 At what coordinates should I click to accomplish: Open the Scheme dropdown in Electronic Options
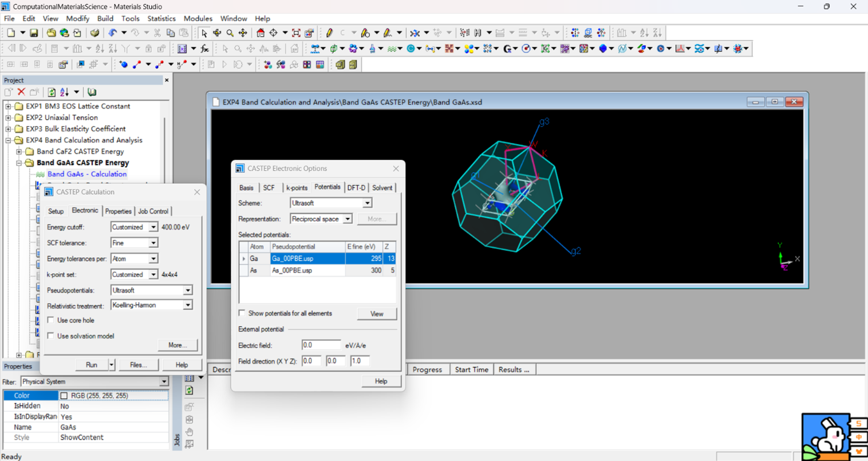(367, 203)
